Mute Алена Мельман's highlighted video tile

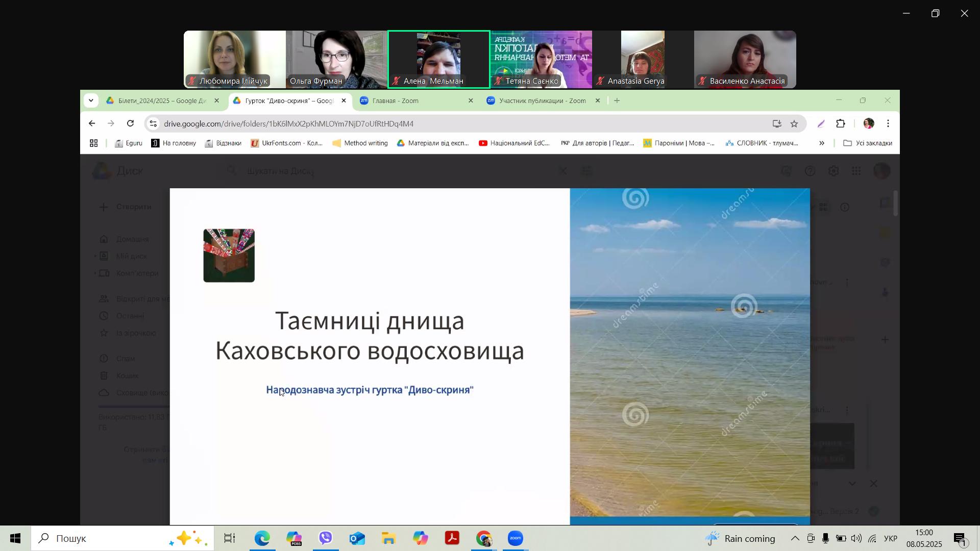coord(396,80)
